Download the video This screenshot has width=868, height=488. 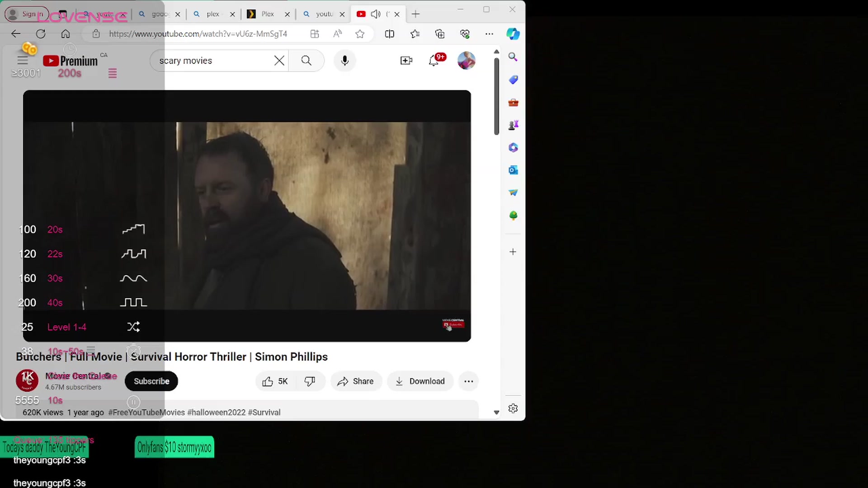pyautogui.click(x=420, y=381)
